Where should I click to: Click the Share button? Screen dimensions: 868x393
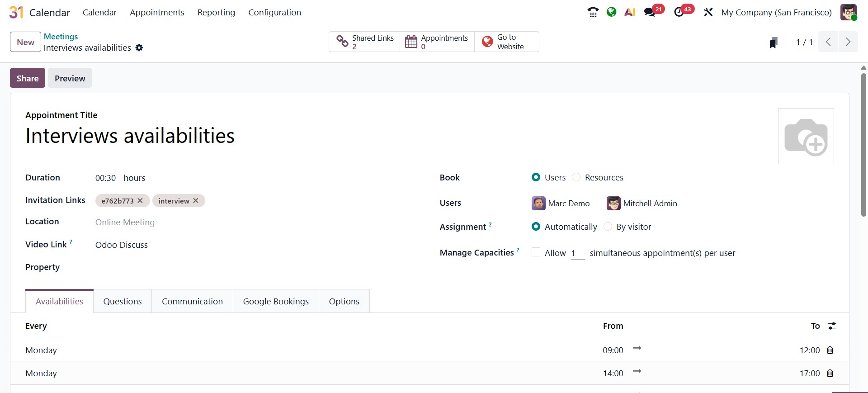coord(28,78)
